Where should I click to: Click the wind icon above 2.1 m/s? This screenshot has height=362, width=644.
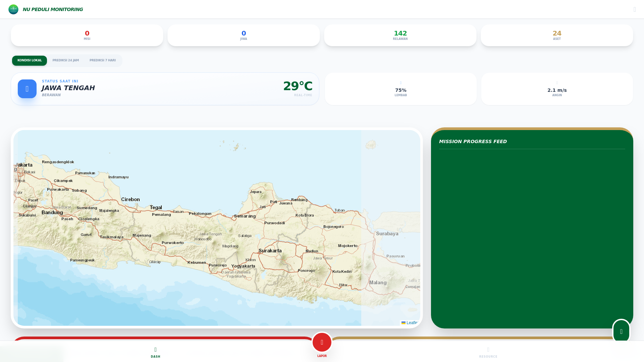557,83
